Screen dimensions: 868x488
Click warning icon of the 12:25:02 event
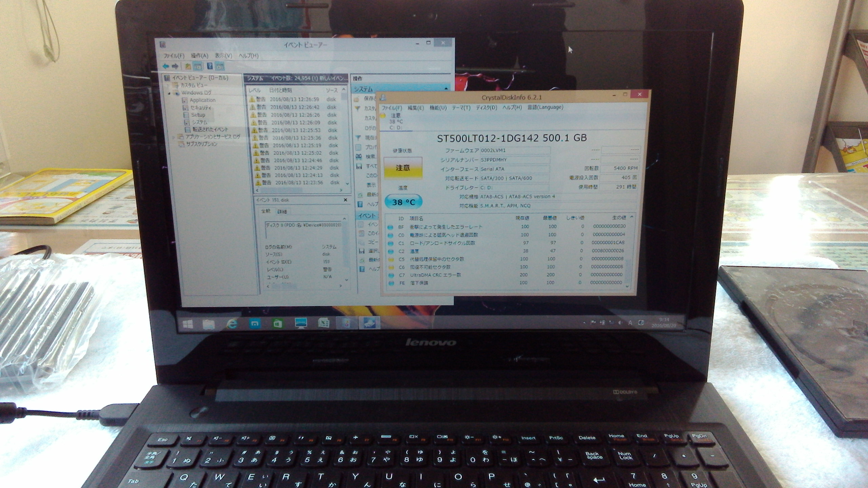coord(257,153)
